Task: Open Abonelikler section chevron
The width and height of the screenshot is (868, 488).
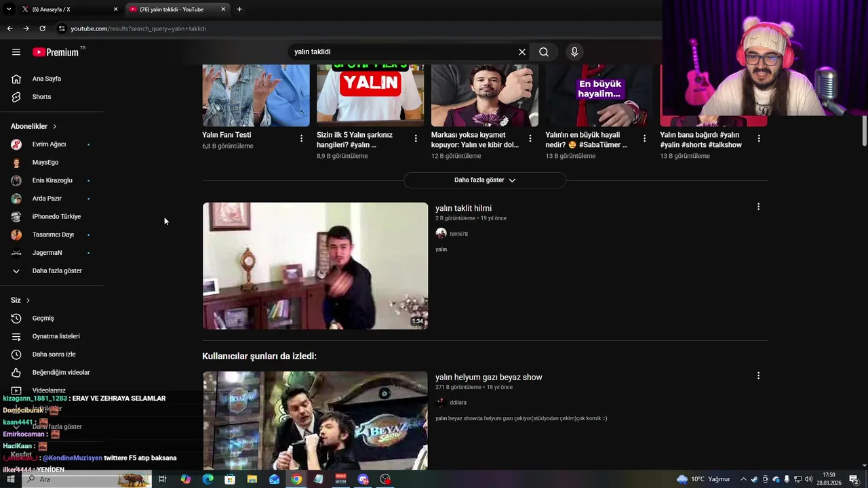Action: [x=55, y=126]
